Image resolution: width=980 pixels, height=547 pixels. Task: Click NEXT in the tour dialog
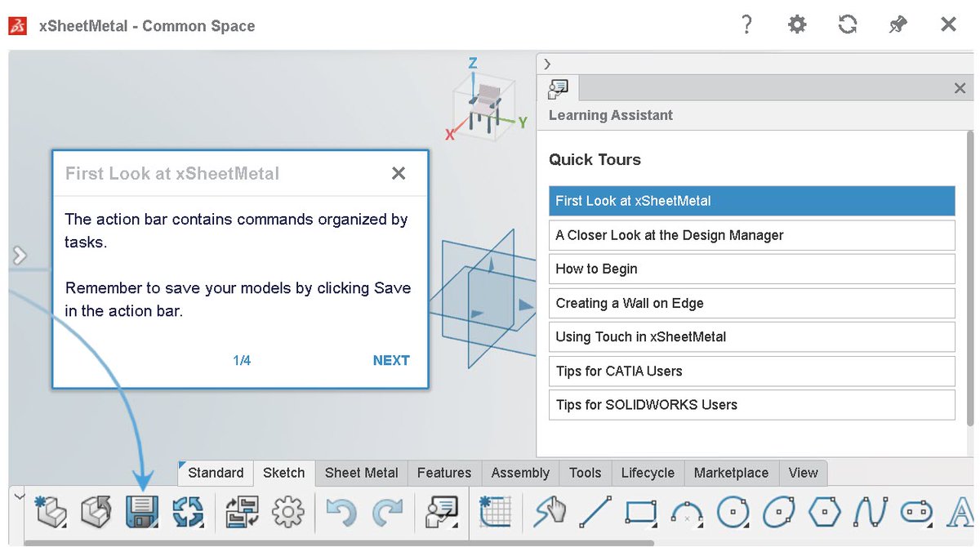tap(391, 360)
